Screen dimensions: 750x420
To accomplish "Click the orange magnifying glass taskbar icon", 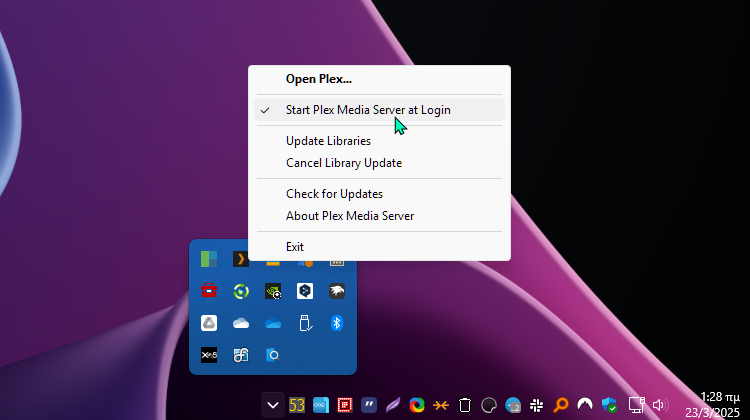I will [561, 405].
